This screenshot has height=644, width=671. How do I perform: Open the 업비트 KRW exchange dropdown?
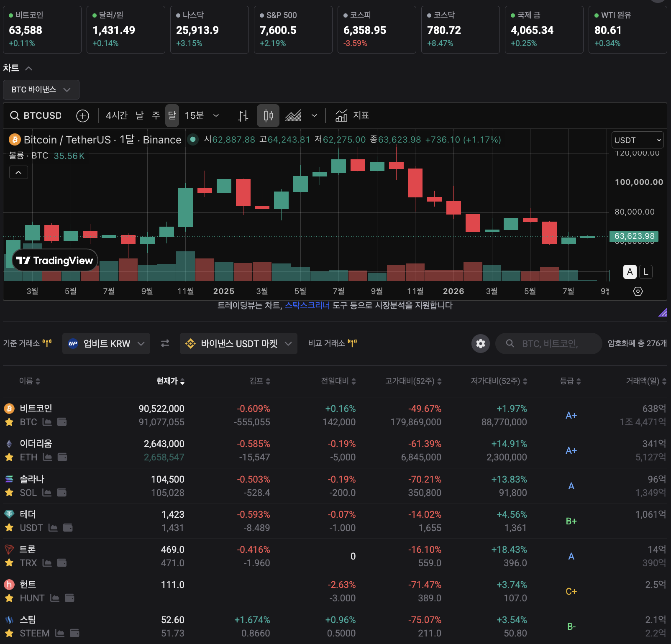tap(106, 344)
